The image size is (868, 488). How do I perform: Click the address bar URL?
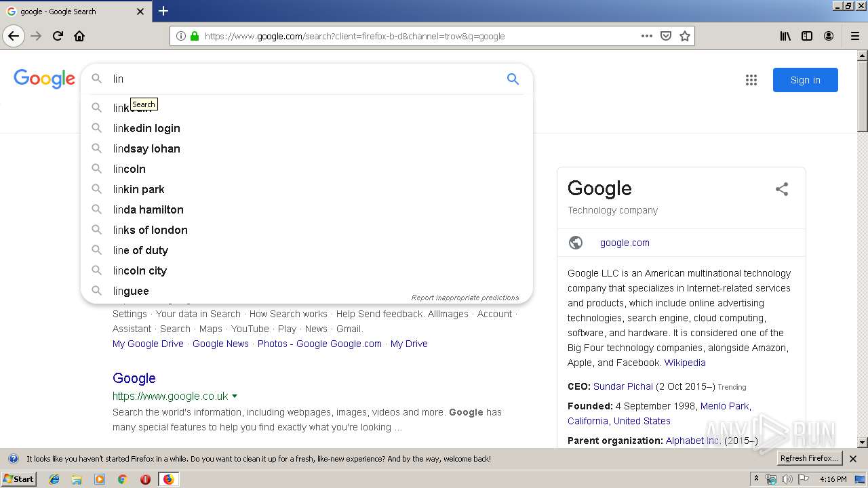click(355, 36)
